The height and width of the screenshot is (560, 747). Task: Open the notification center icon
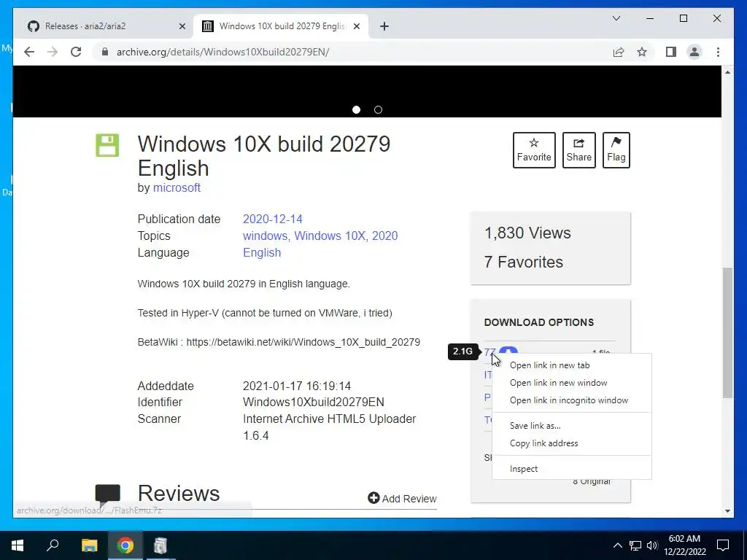point(723,545)
